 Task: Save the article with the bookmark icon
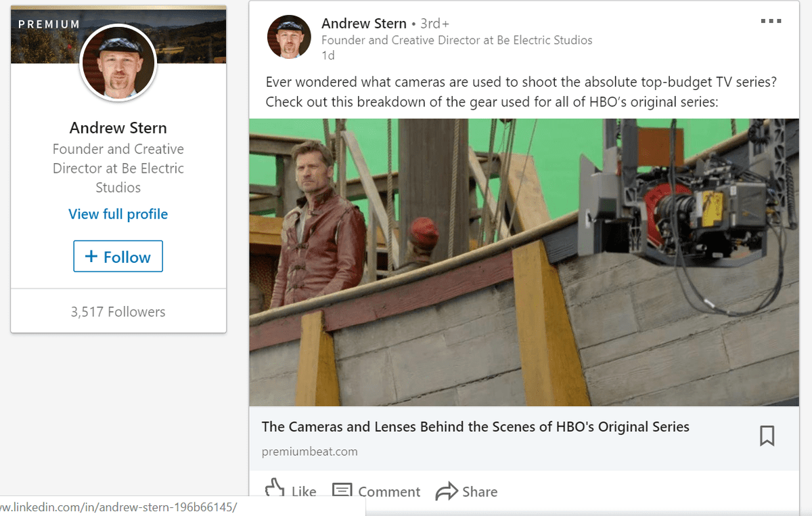coord(767,435)
